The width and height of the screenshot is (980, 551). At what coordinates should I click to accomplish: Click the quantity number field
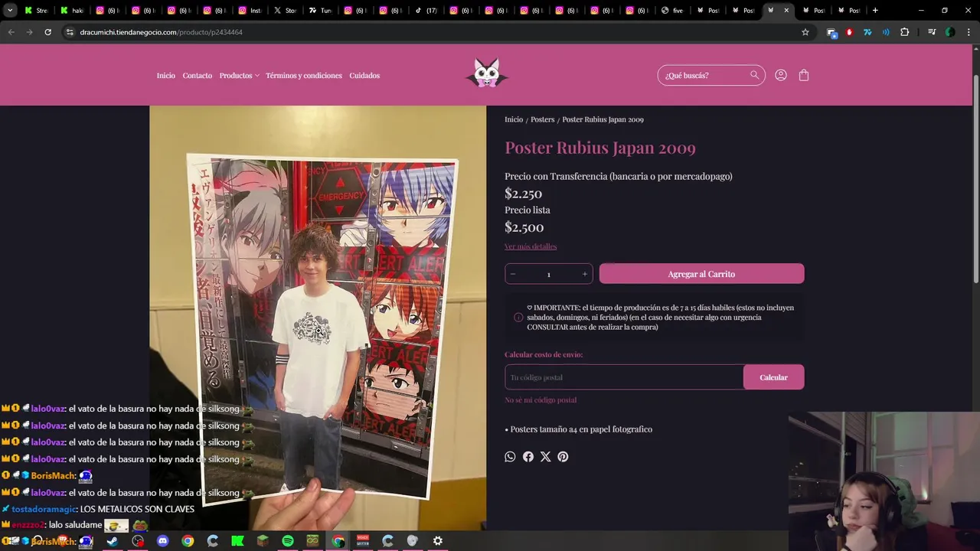tap(549, 274)
